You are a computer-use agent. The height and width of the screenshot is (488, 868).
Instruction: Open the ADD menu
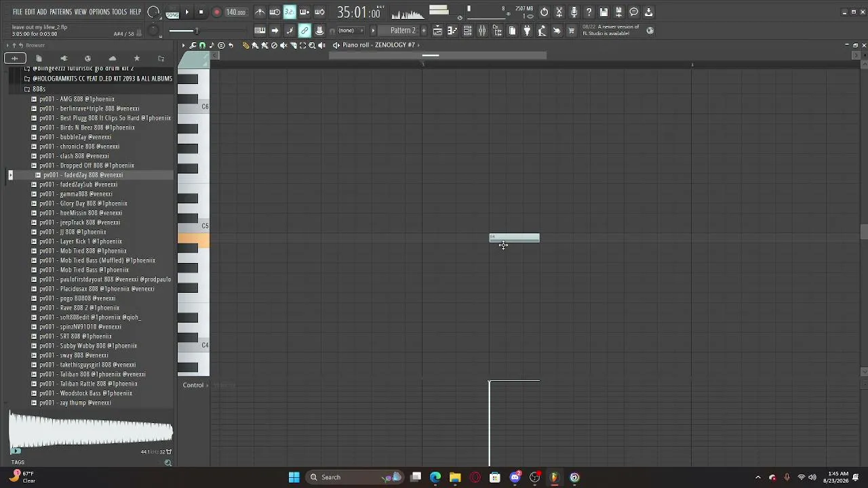42,12
